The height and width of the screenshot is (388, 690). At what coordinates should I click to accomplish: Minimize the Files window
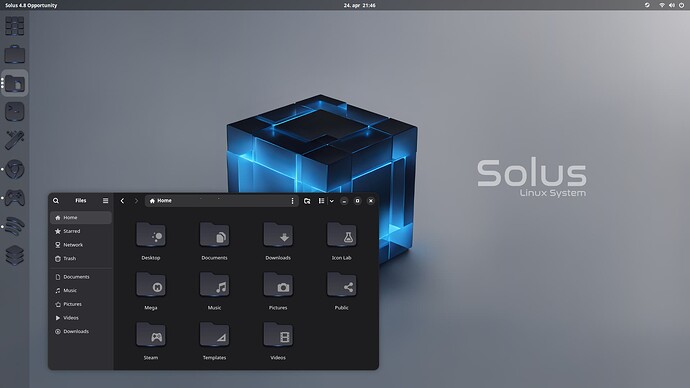point(344,201)
